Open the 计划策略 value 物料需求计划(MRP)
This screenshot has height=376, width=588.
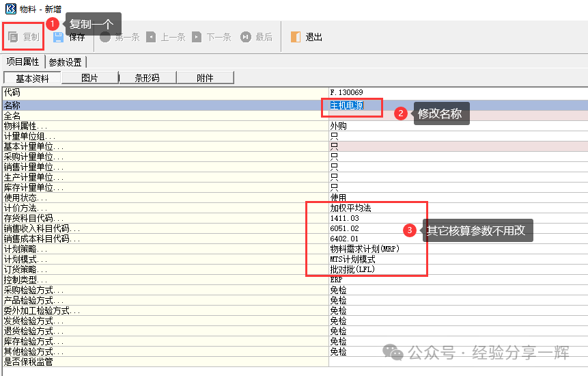click(364, 249)
